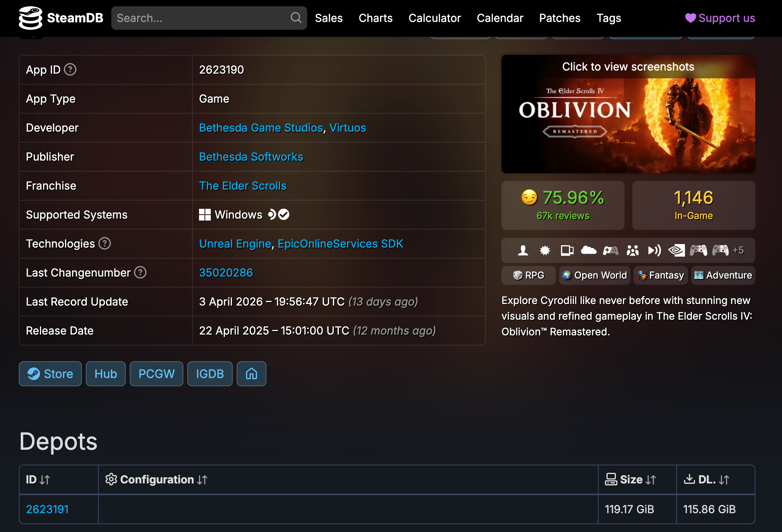Click the Steam Cloud feature icon

click(x=589, y=250)
